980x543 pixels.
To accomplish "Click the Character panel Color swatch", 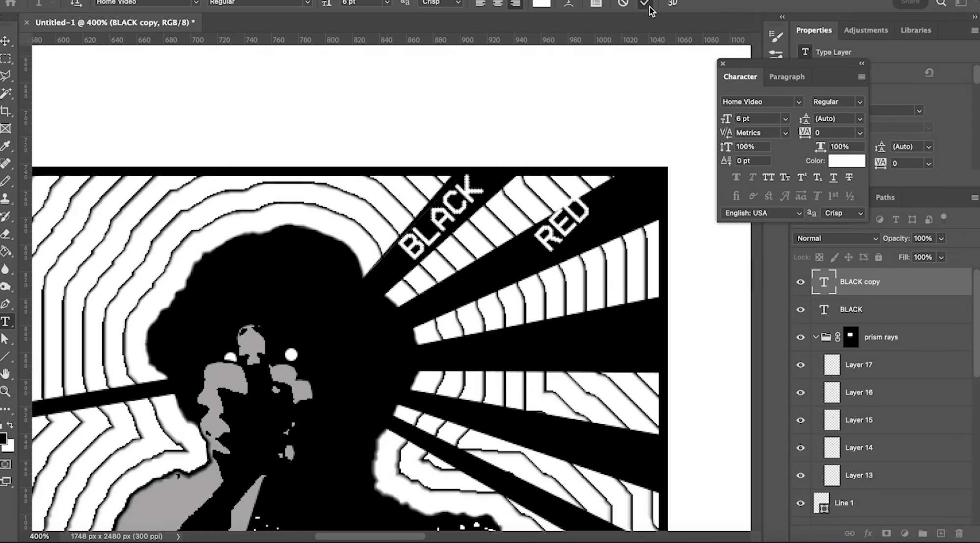I will pyautogui.click(x=846, y=161).
